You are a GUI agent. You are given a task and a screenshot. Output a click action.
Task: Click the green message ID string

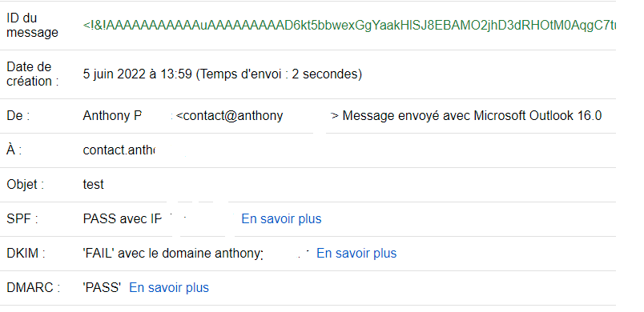point(349,26)
